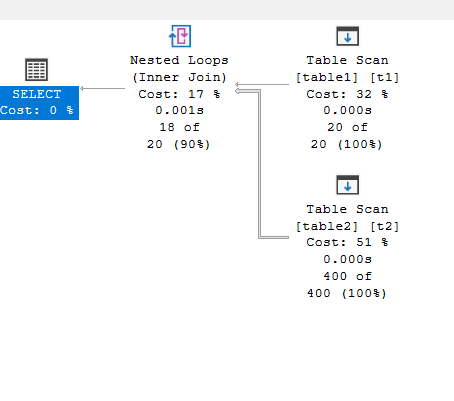Select the thin arrow from table1 scan
Screen dimensions: 454x401
(262, 84)
